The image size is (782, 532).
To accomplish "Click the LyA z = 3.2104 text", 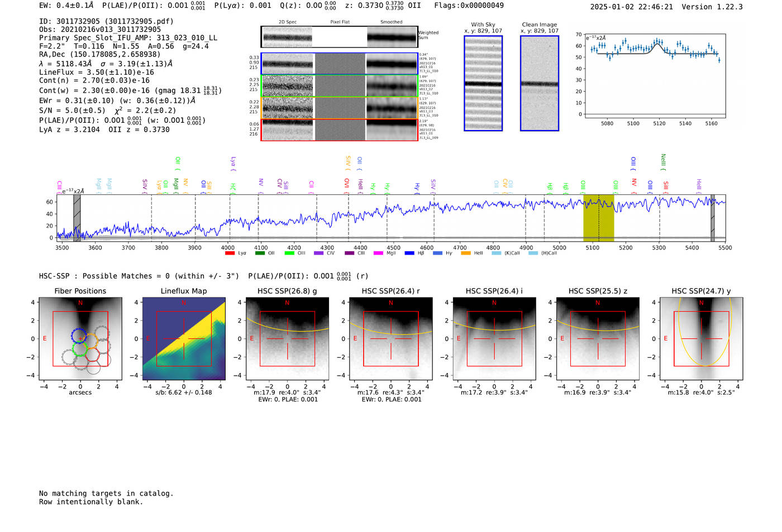I will coord(69,130).
